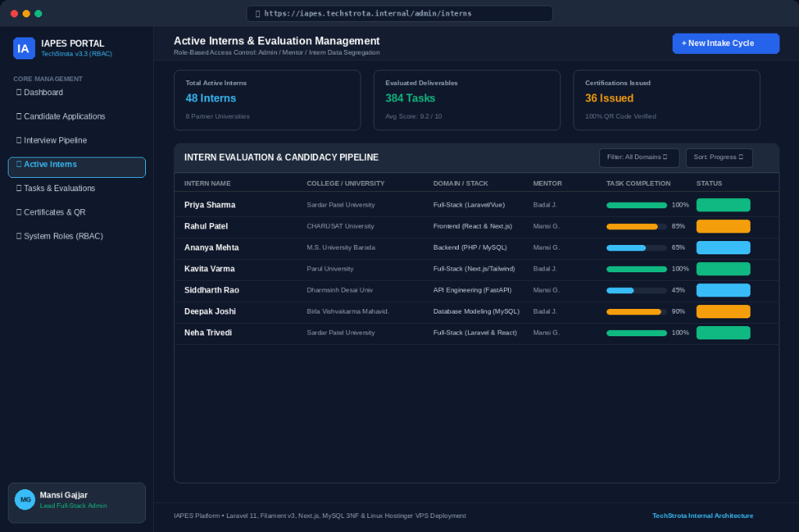This screenshot has height=532, width=799.
Task: Click Deepak Joshi's 90% progress bar
Action: click(637, 312)
